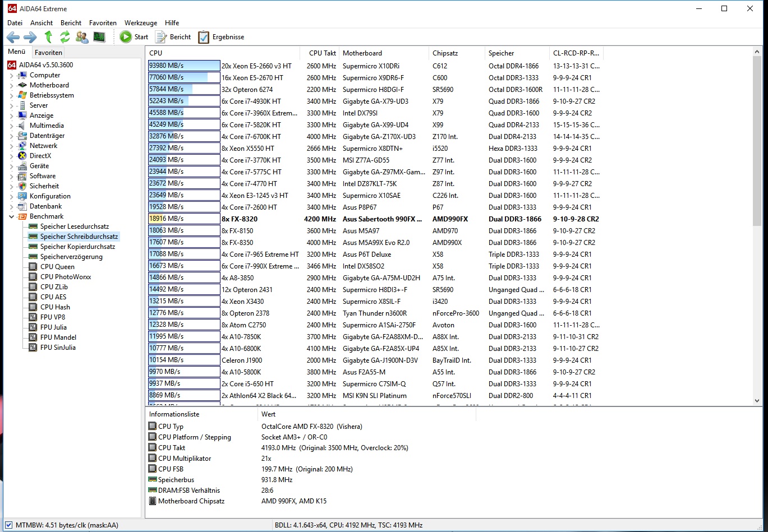768x532 pixels.
Task: Expand the Geräte tree node
Action: [x=12, y=166]
